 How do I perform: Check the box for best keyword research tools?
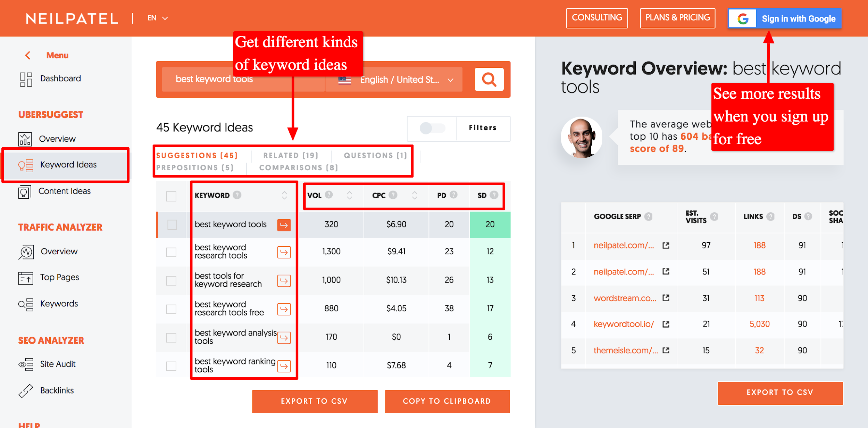pos(171,252)
